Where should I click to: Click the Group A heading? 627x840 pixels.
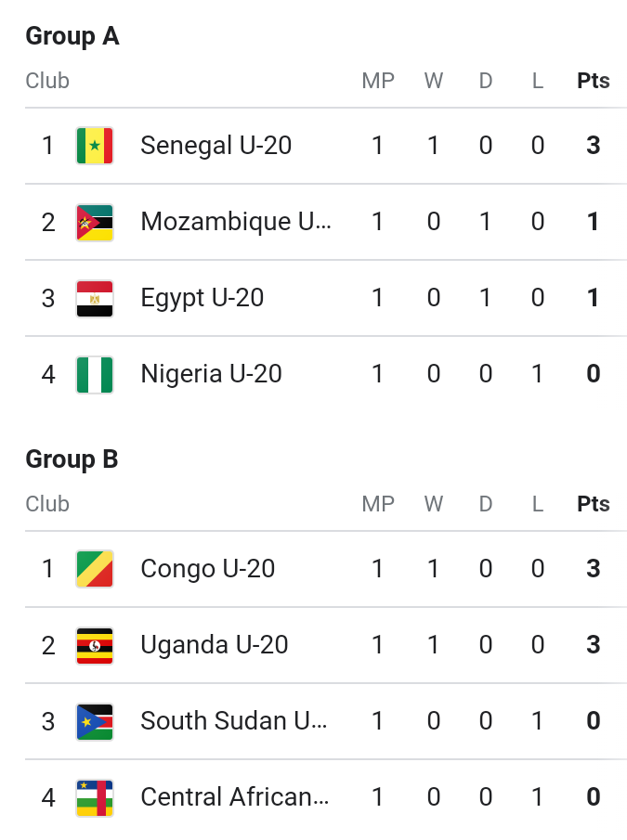tap(72, 36)
